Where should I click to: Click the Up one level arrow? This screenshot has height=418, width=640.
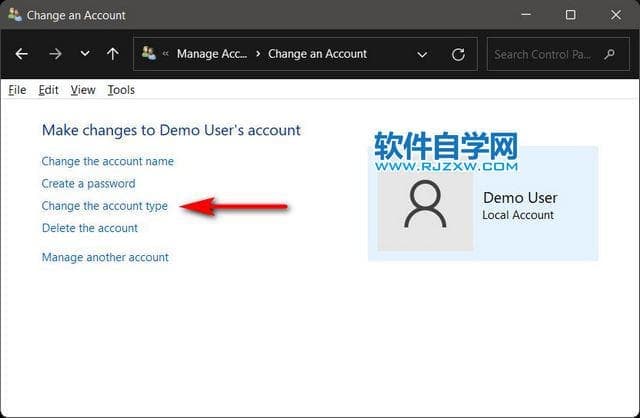click(x=112, y=54)
